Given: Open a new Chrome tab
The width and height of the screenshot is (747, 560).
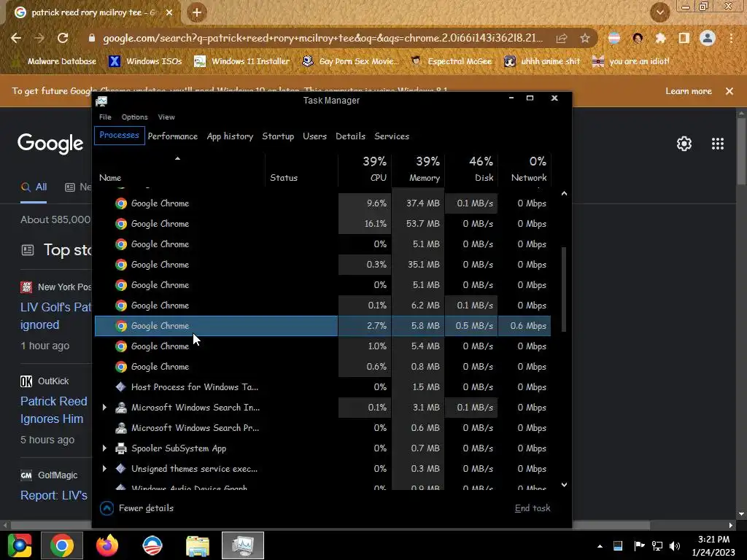Looking at the screenshot, I should click(x=197, y=13).
